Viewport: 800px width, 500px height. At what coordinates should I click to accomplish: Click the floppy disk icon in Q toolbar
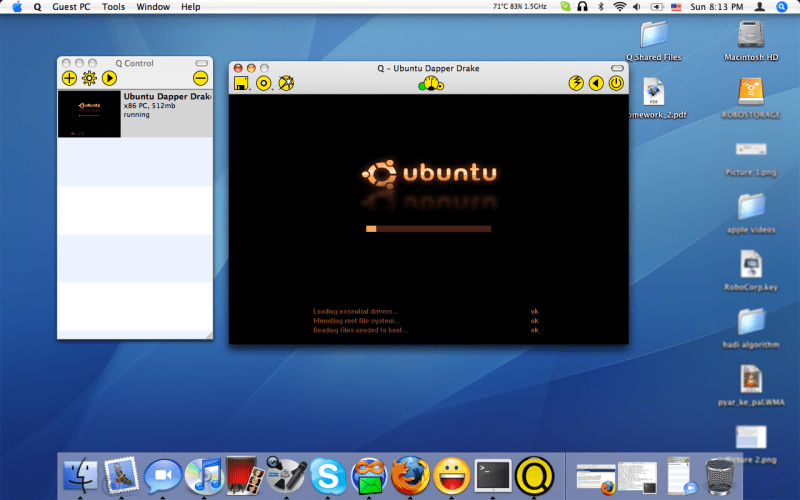(x=241, y=83)
